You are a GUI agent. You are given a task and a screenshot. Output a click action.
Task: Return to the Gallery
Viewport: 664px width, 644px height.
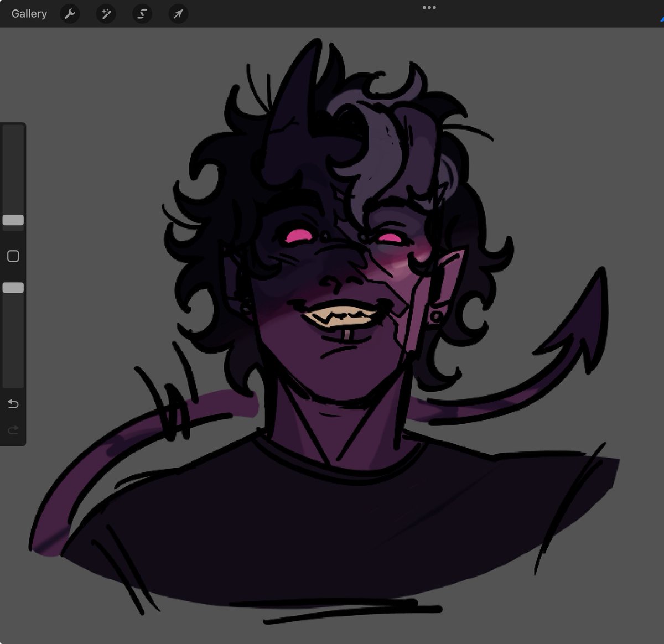point(29,14)
